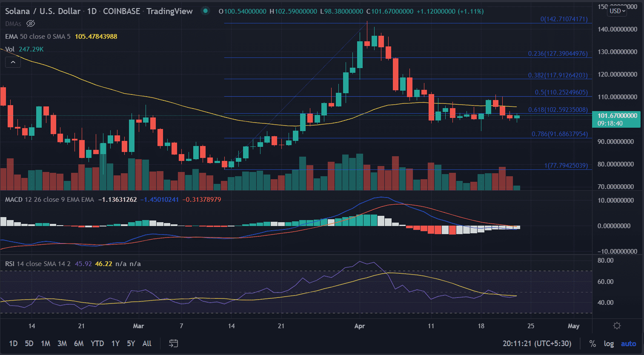Click the Apr date axis label
Screen dimensions: 644x355
[x=360, y=326]
